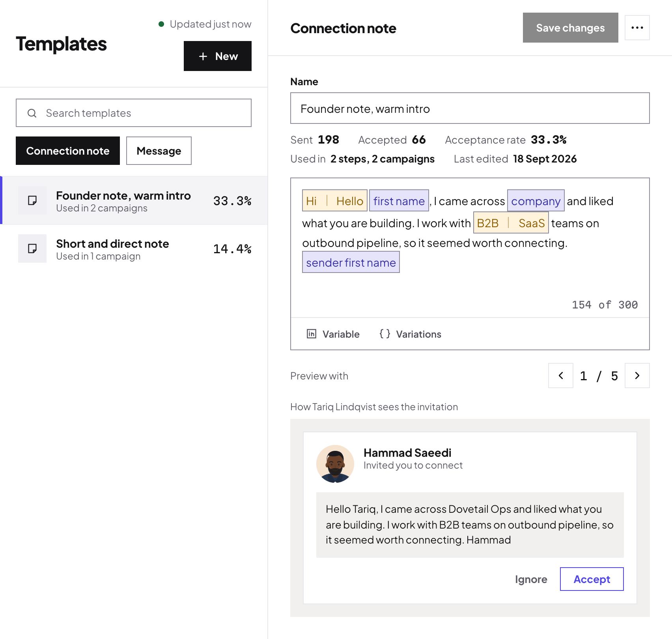Click the Sent 198 statistic
Screen dimensions: 672x639
[x=315, y=140]
